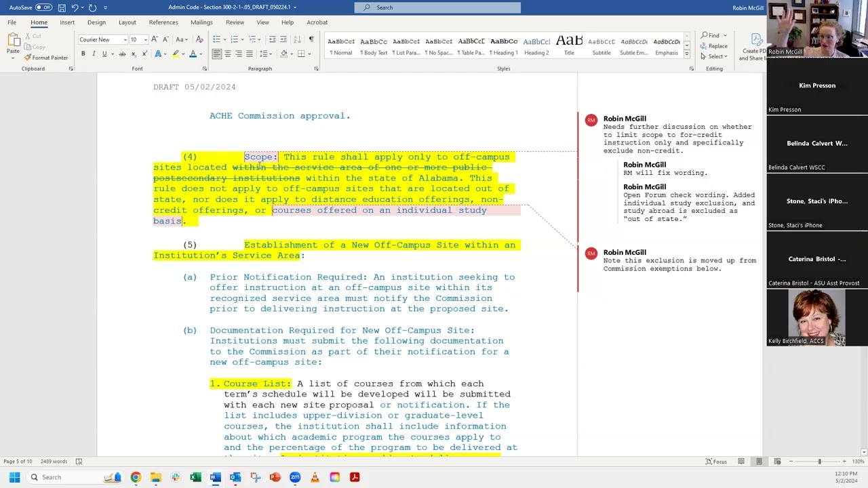868x488 pixels.
Task: Open the highlight color dropdown arrow
Action: pos(184,54)
